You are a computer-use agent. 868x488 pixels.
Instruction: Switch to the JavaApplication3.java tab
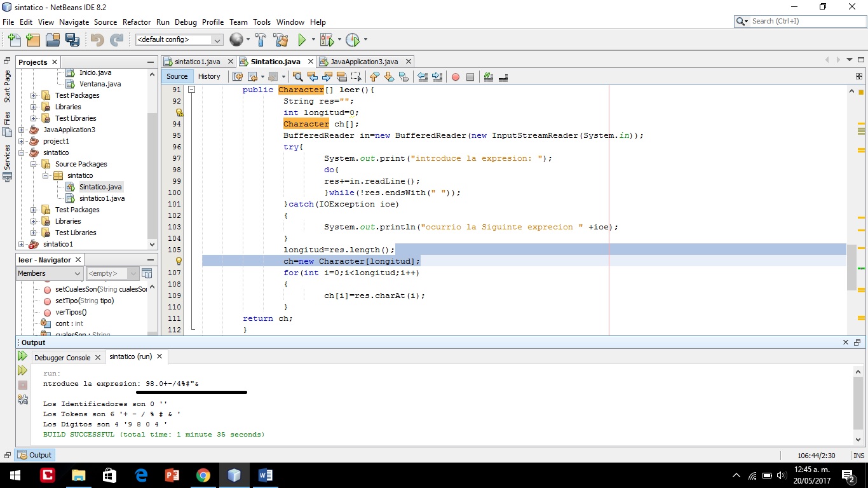[x=364, y=62]
